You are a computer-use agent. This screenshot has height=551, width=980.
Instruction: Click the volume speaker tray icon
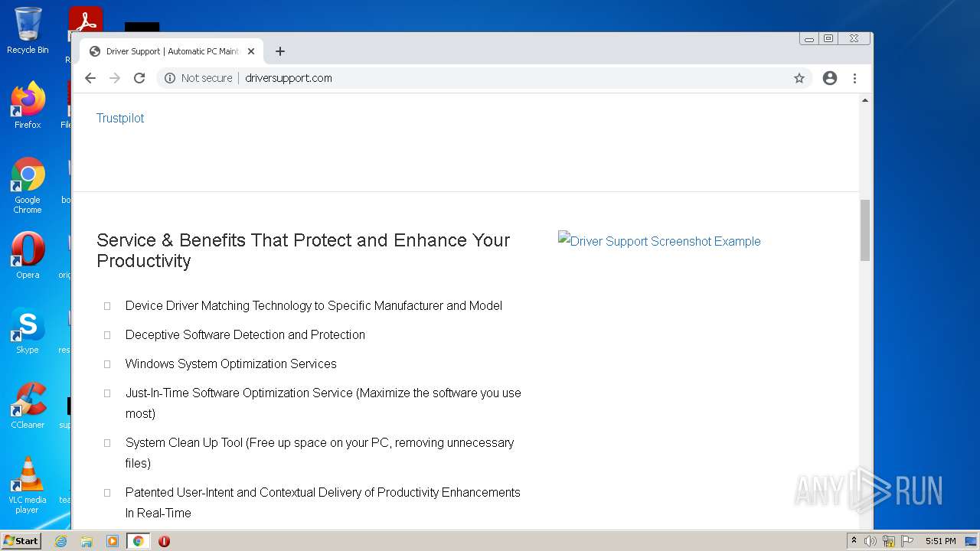point(871,541)
